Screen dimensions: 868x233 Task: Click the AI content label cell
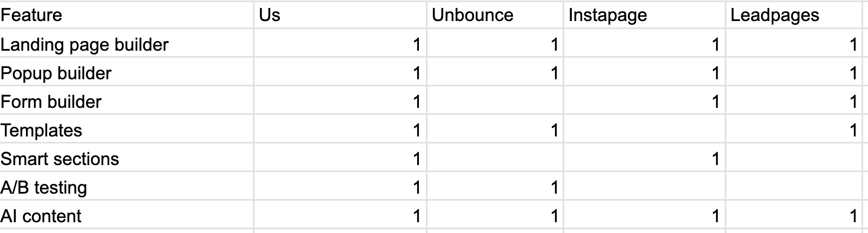tap(126, 216)
